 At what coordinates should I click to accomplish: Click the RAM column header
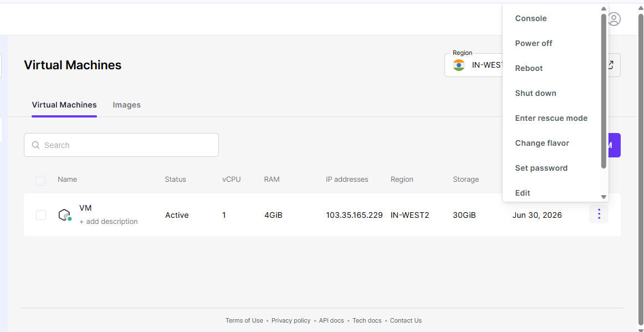(272, 179)
